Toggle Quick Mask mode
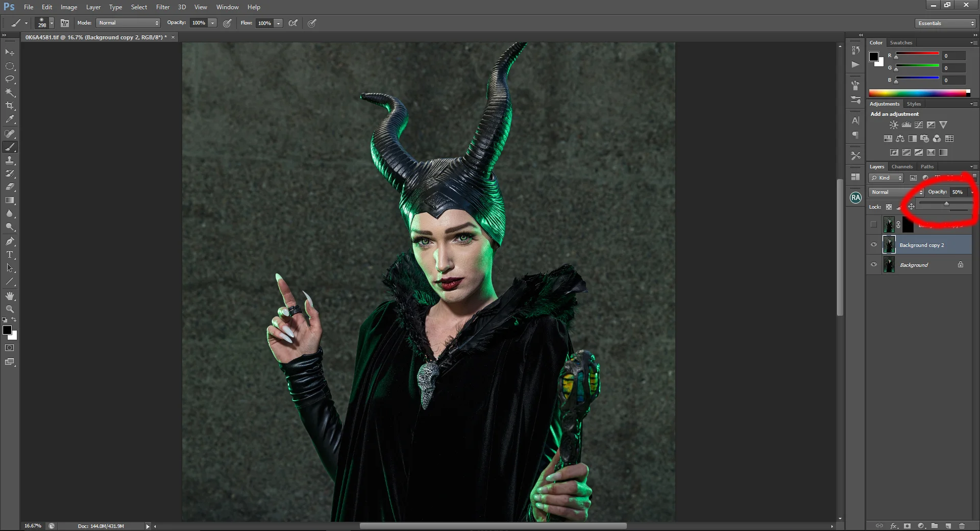 click(x=10, y=348)
